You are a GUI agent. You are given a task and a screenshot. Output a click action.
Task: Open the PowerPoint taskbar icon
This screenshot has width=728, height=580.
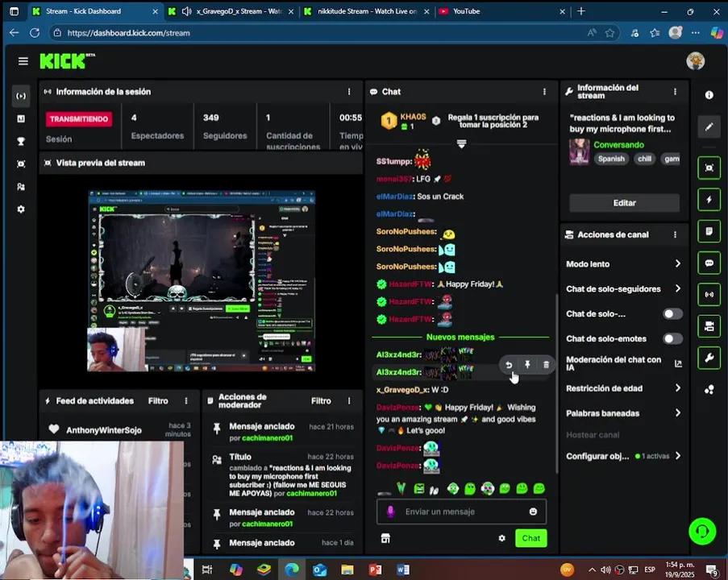coord(375,570)
